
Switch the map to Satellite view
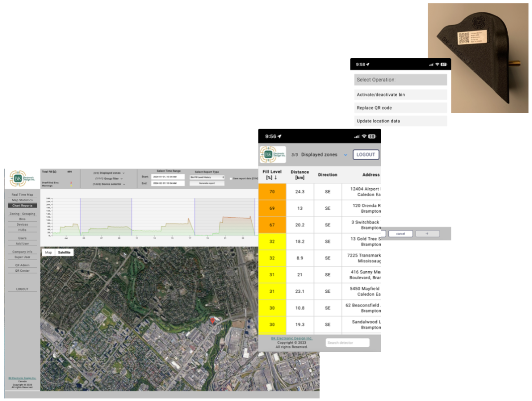(x=65, y=252)
